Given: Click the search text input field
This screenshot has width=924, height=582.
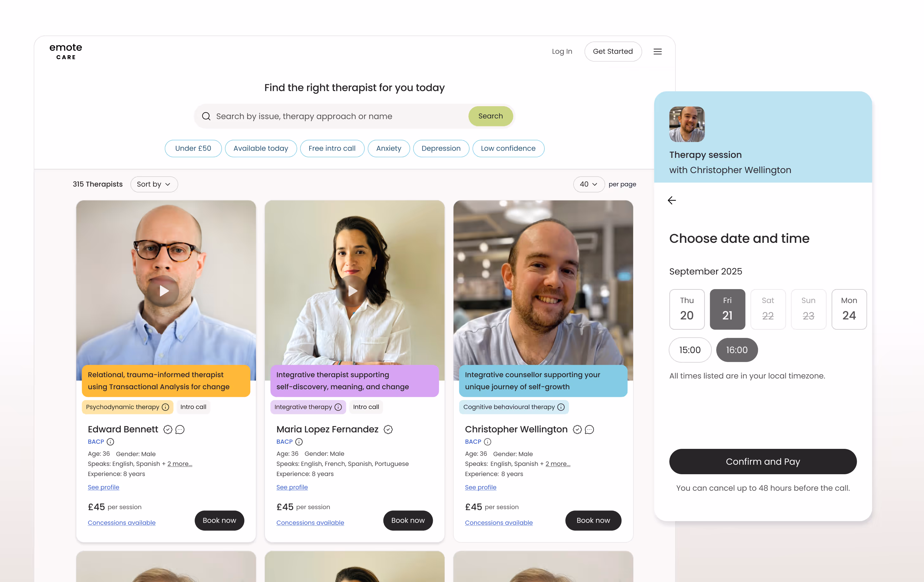Looking at the screenshot, I should (x=338, y=116).
